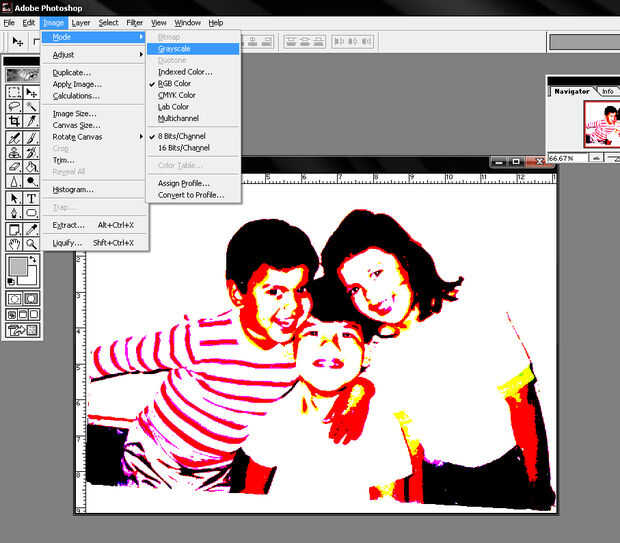The height and width of the screenshot is (543, 620).
Task: Choose Multichannel mode
Action: click(x=193, y=118)
